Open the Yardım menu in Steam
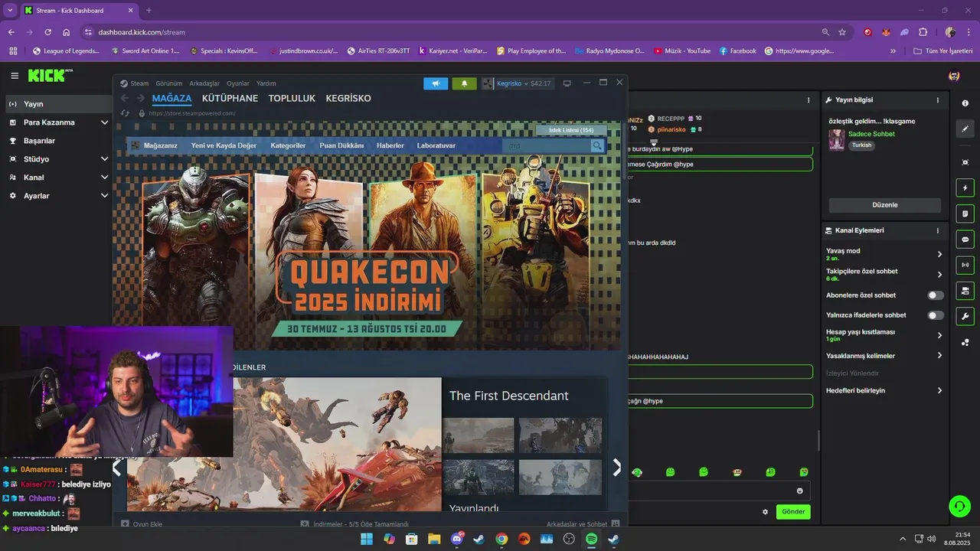This screenshot has width=980, height=551. pyautogui.click(x=266, y=83)
